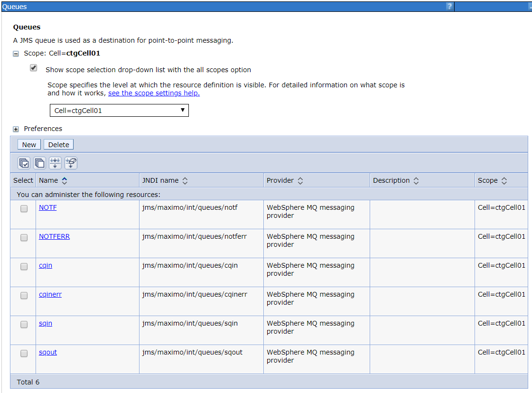Collapse the Scope section
Viewport: 532px width, 393px height.
pos(16,54)
